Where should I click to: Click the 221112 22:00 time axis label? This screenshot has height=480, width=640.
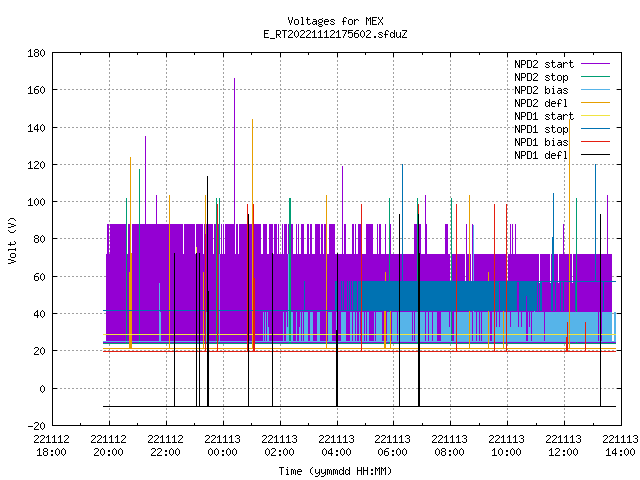tap(166, 446)
